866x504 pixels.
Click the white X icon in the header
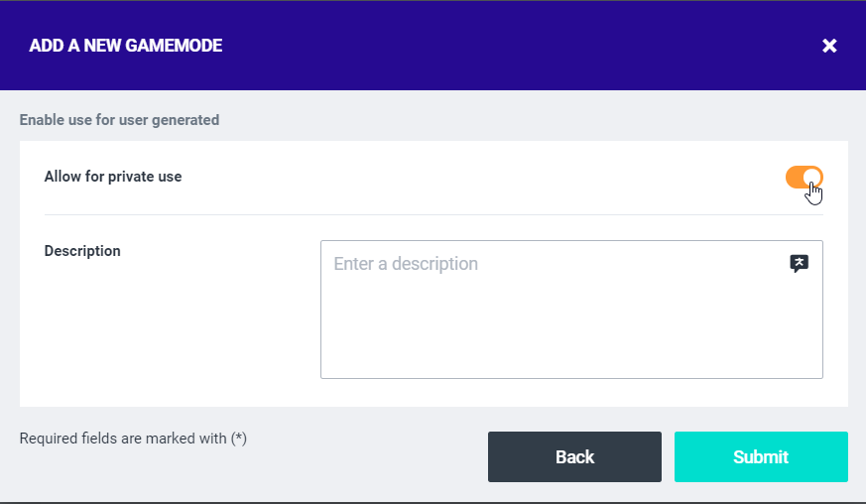pos(829,46)
